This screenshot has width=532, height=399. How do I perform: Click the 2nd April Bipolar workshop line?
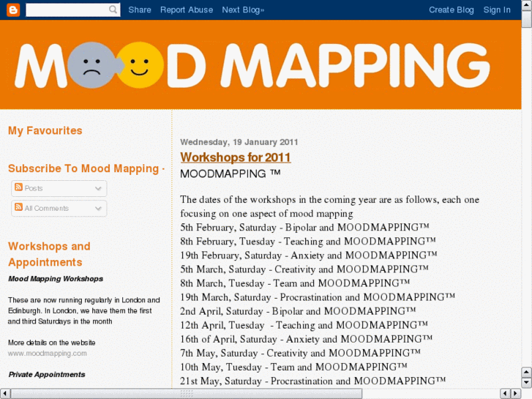(298, 311)
